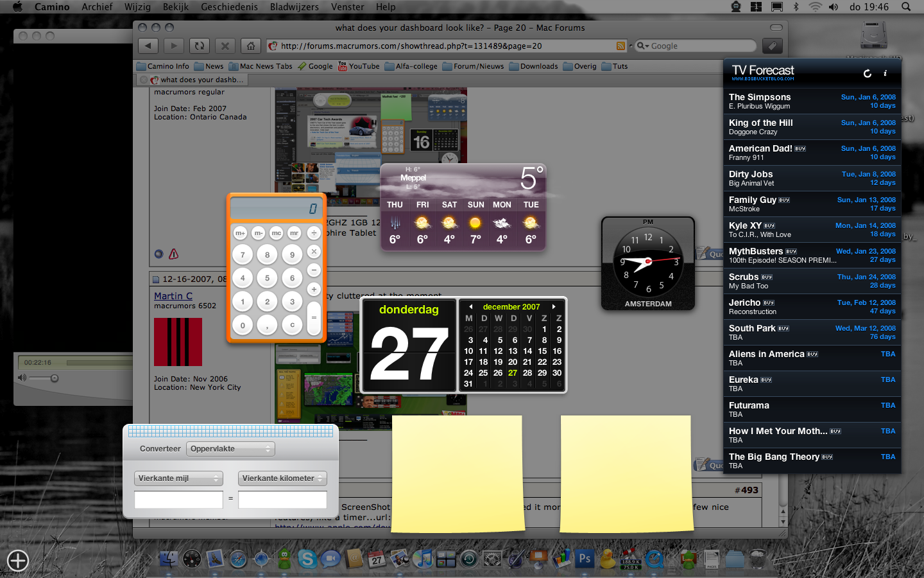
Task: Go back with Camino's back arrow
Action: [x=148, y=46]
